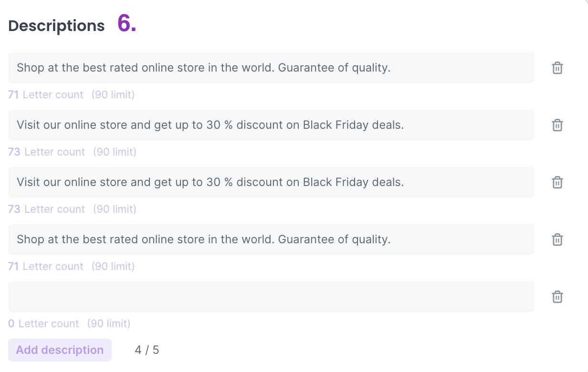This screenshot has width=588, height=372.
Task: Click into the fourth description field
Action: coord(271,239)
